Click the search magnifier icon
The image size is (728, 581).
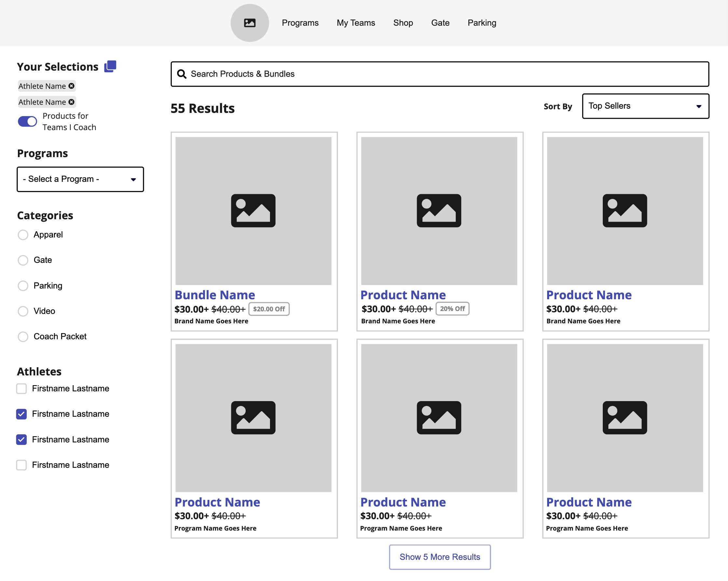click(x=182, y=74)
